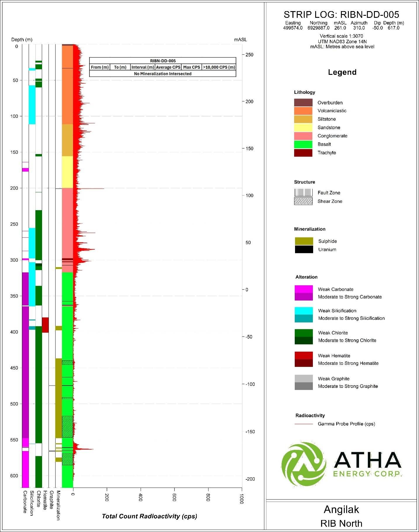
Task: Click the Basalt bright green swatch
Action: tap(303, 144)
